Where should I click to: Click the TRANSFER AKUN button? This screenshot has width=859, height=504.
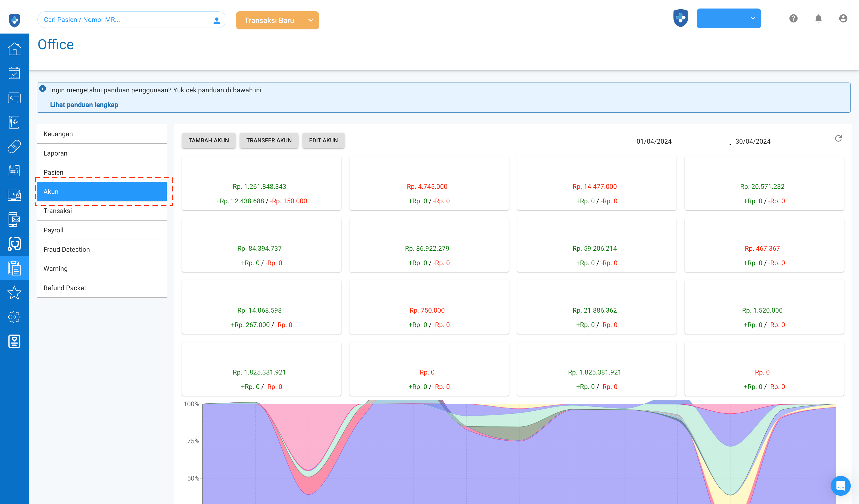tap(269, 140)
